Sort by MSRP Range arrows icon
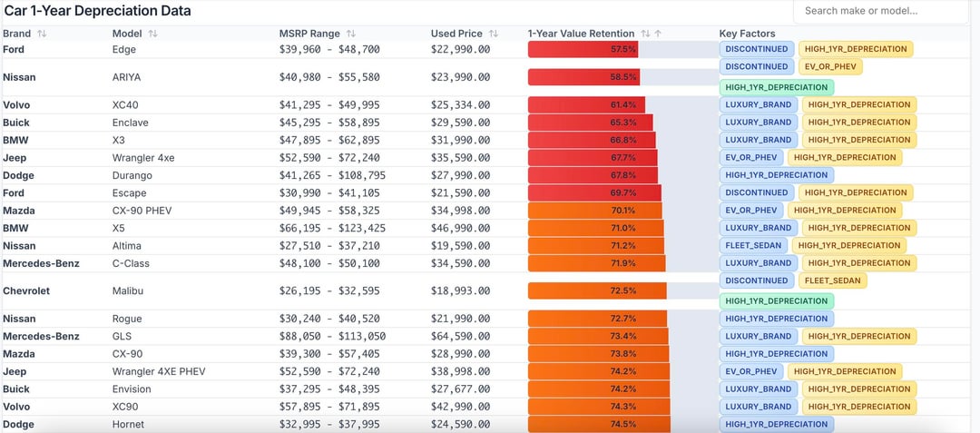This screenshot has width=980, height=433. pyautogui.click(x=351, y=34)
